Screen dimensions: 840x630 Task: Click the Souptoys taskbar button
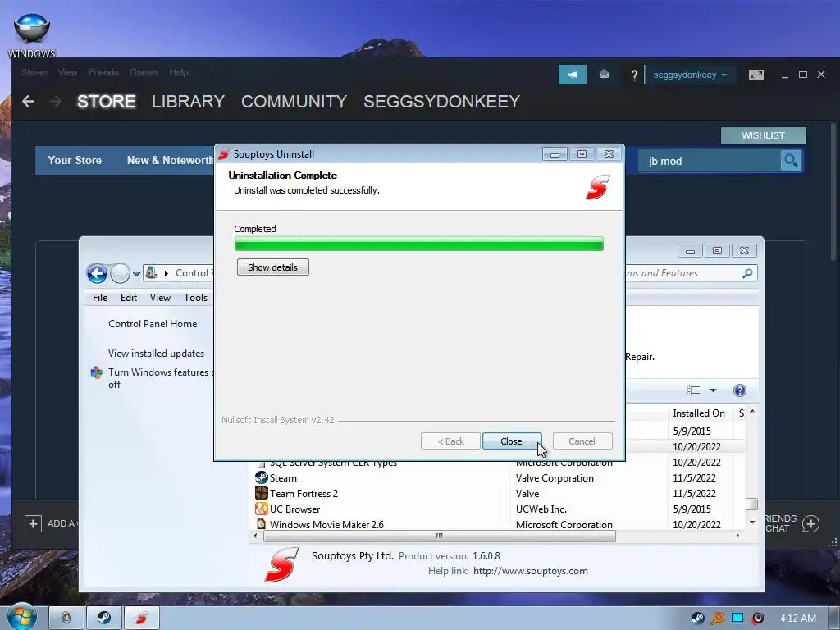[x=141, y=619]
